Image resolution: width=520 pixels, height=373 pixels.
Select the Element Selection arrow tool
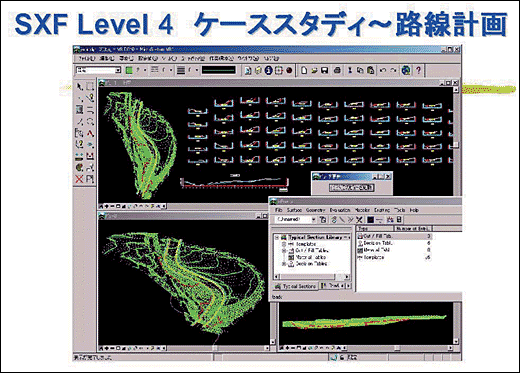[x=79, y=87]
